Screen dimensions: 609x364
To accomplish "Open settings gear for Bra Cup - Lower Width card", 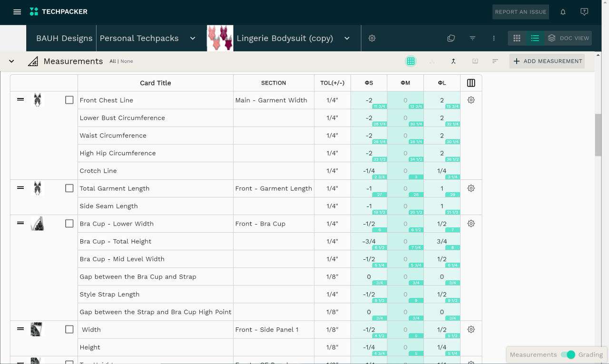I will [x=471, y=223].
